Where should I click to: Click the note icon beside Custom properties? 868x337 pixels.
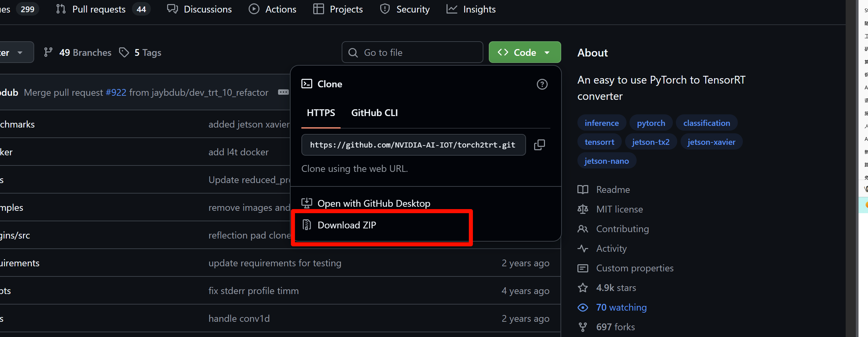(x=583, y=268)
